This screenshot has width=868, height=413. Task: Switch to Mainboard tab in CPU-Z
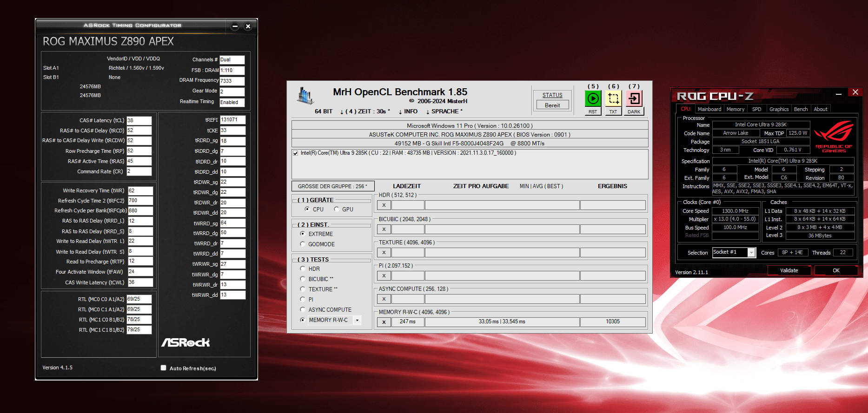709,109
